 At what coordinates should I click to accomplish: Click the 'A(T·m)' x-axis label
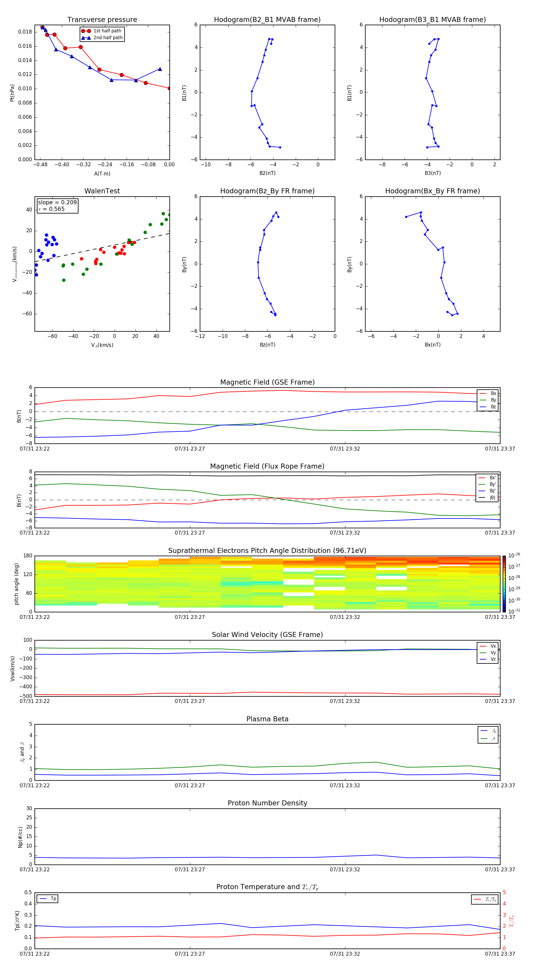coord(102,174)
